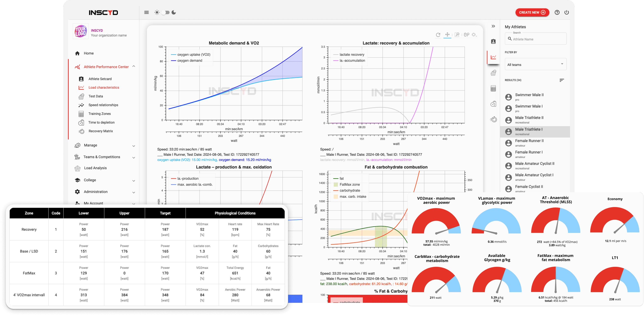This screenshot has height=316, width=644.
Task: Open Athlete Setcard icon in right rail
Action: click(x=493, y=41)
